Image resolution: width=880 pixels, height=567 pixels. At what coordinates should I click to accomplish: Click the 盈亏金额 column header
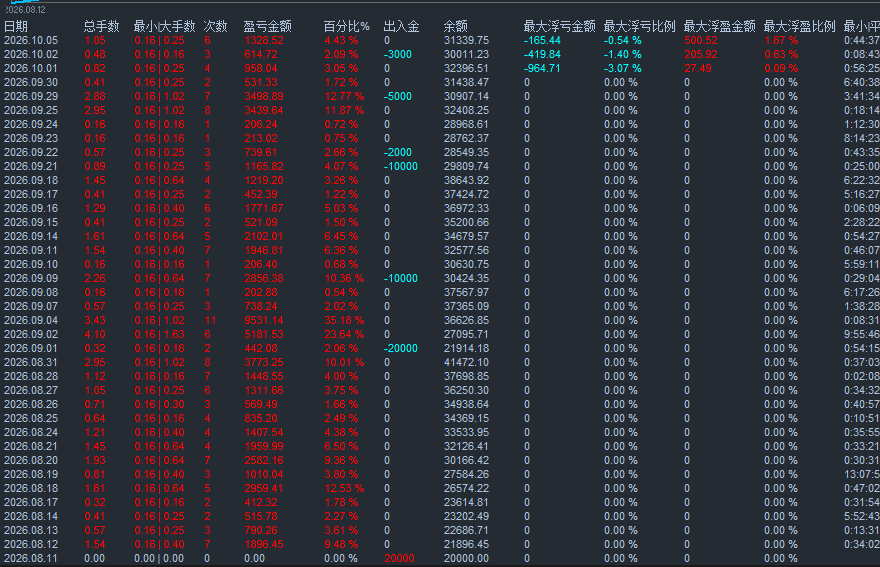pyautogui.click(x=268, y=26)
